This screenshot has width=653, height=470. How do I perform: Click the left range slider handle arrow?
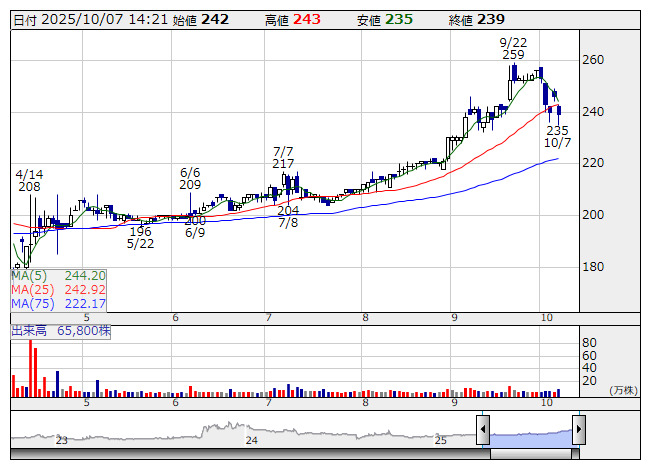[x=483, y=431]
